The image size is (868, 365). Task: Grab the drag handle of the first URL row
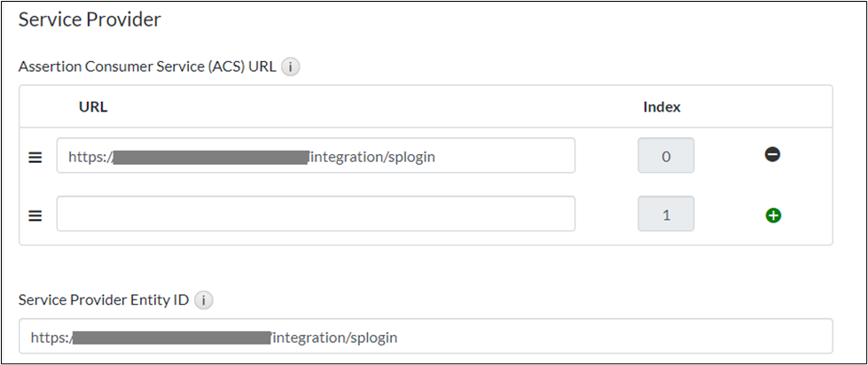pos(35,157)
